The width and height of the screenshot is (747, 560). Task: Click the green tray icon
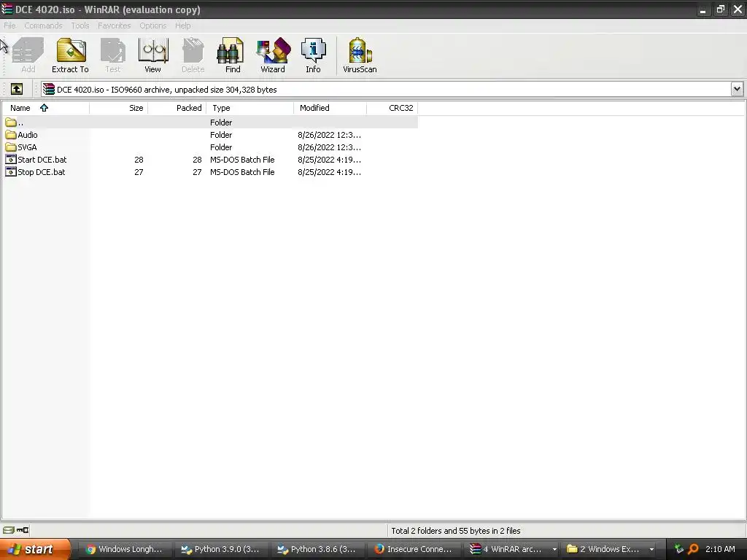pyautogui.click(x=679, y=549)
